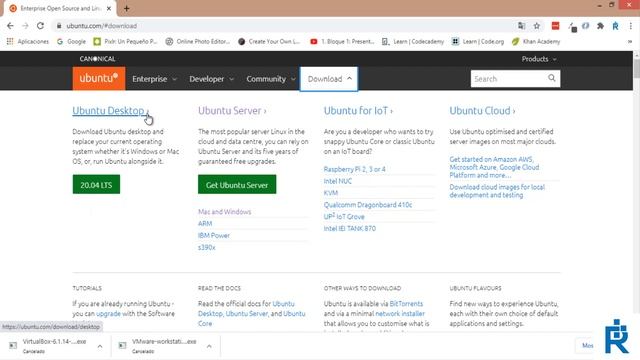
Task: Click the padlock icon in address bar
Action: (59, 26)
